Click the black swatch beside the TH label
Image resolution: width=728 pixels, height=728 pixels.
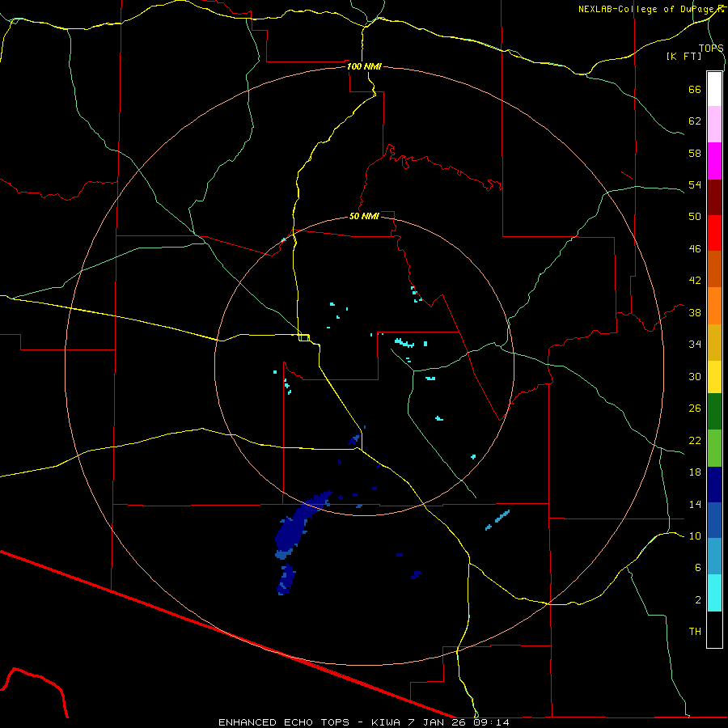(x=714, y=629)
